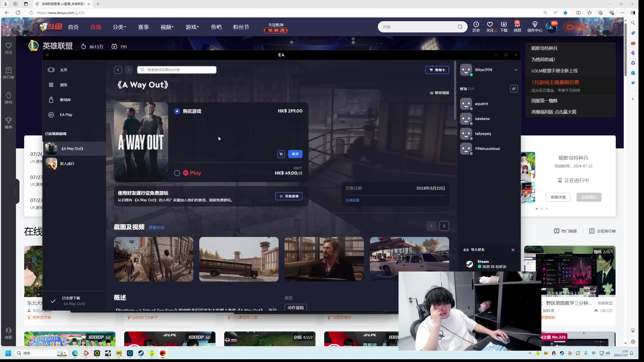Screen dimensions: 644x362
Task: Open the Windows Start menu
Action: 8,353
